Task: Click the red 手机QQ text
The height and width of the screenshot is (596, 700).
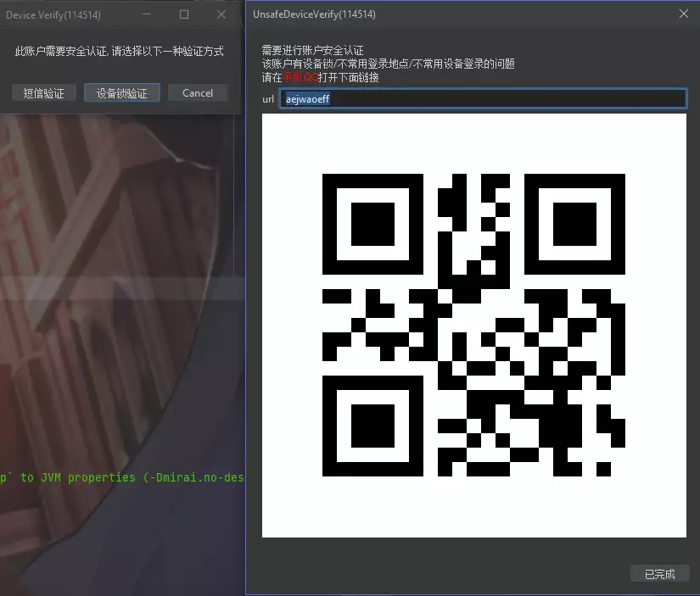Action: click(x=300, y=78)
